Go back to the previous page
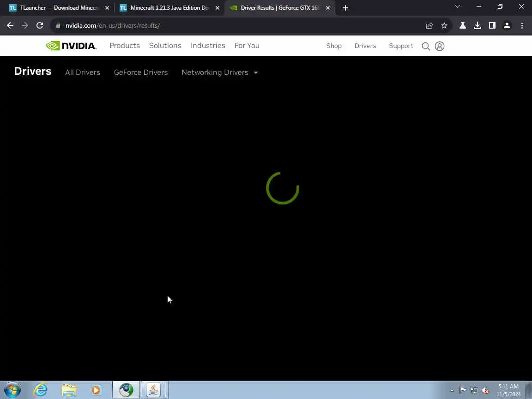Image resolution: width=532 pixels, height=399 pixels. [10, 25]
